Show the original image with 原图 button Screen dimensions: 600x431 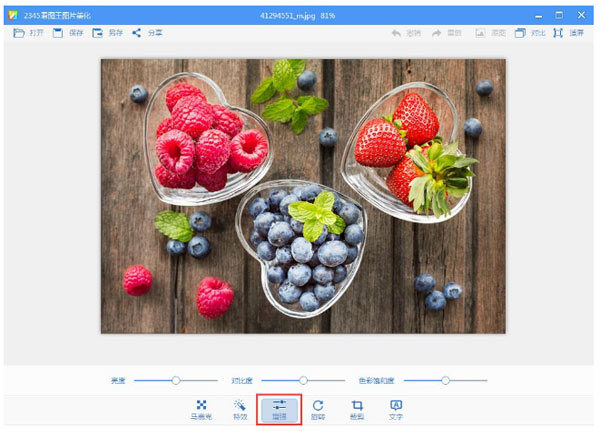(490, 33)
